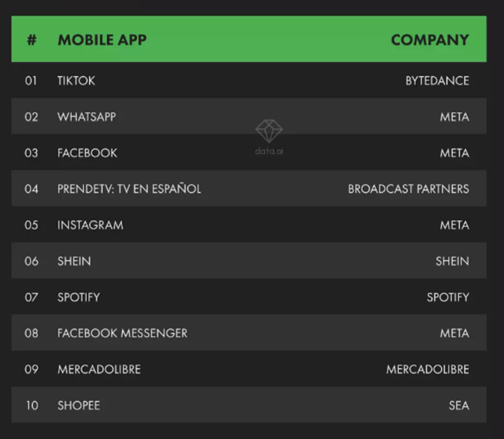Click rank number 10
The image size is (504, 439).
tap(31, 406)
